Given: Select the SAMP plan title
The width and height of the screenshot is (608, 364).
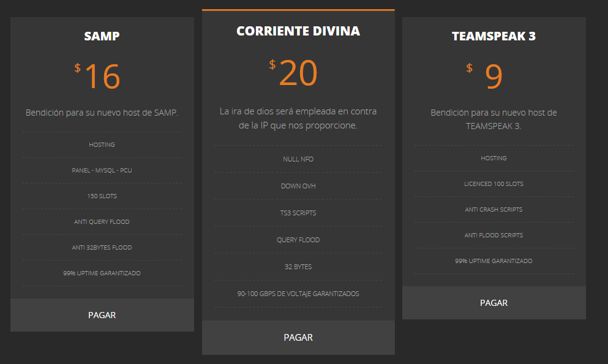Looking at the screenshot, I should click(x=102, y=36).
